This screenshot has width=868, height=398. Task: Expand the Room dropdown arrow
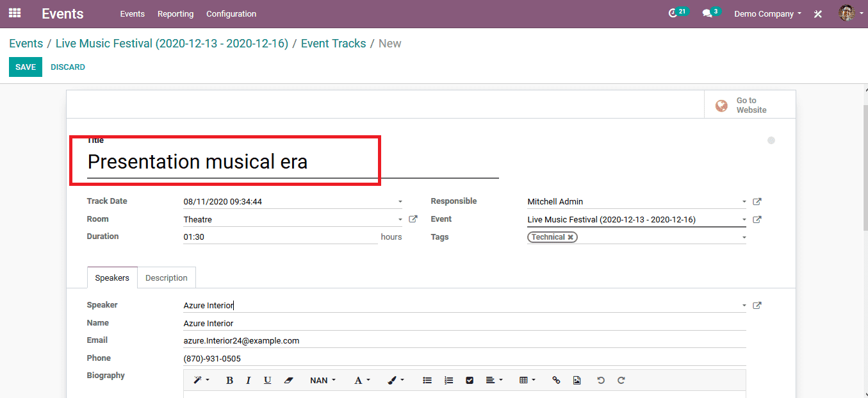click(x=400, y=220)
